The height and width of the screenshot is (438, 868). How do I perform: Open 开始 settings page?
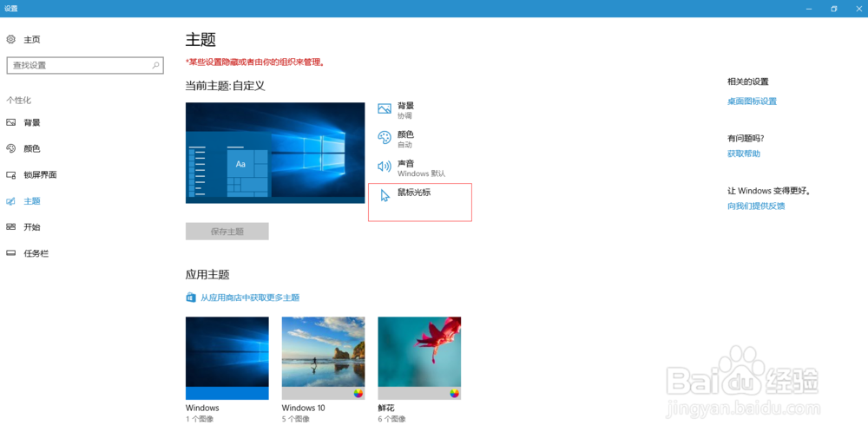[32, 226]
